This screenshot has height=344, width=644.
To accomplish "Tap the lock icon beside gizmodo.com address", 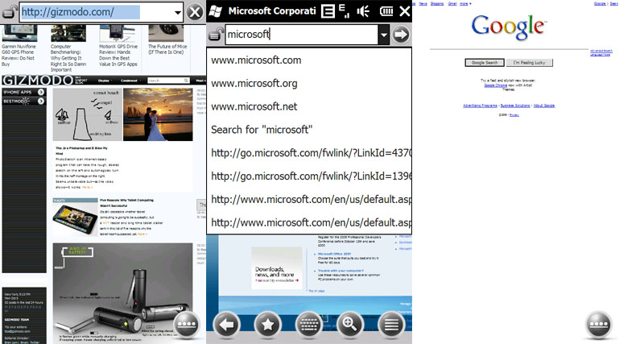I will pos(10,12).
